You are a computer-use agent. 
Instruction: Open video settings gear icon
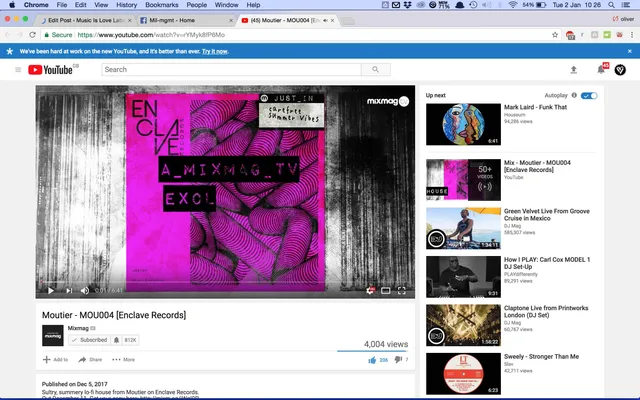click(x=370, y=291)
